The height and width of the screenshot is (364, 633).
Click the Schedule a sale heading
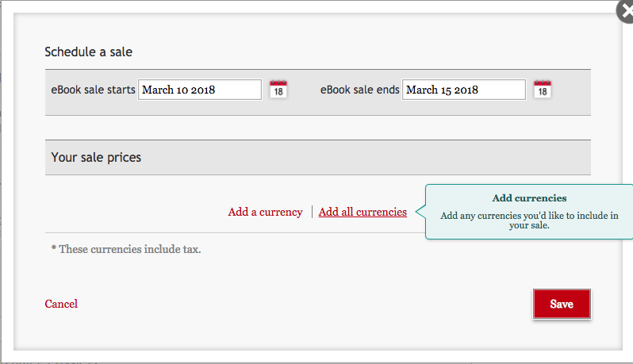88,52
